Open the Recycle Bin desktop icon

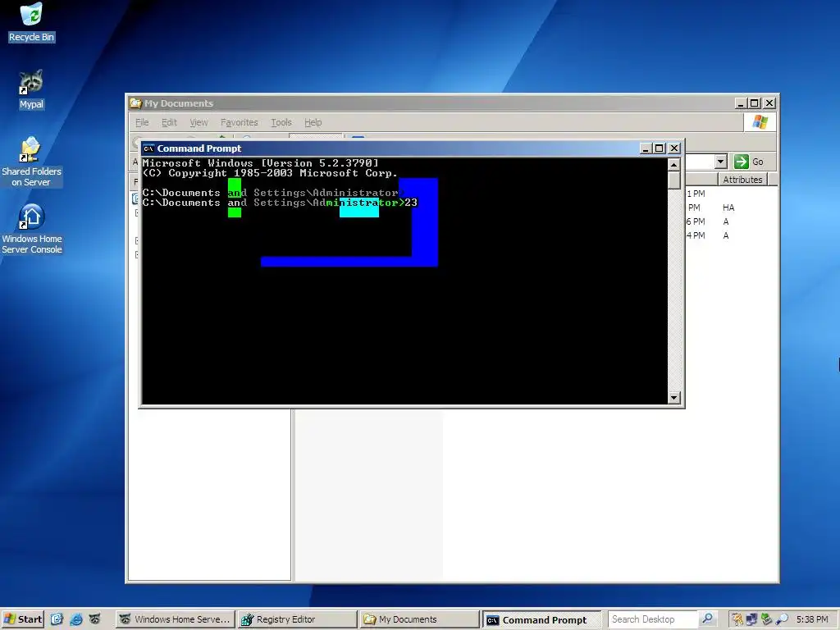coord(31,22)
